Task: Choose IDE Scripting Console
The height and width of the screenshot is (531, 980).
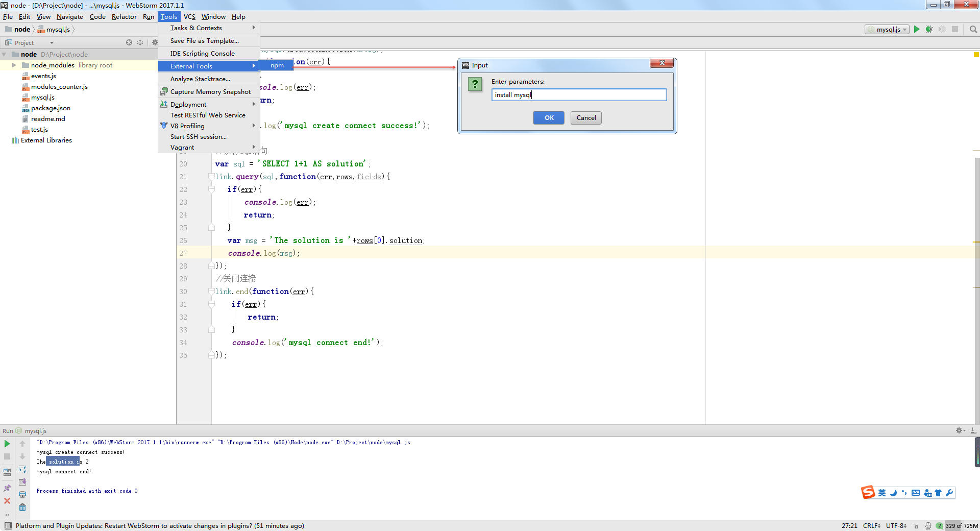Action: pos(209,54)
